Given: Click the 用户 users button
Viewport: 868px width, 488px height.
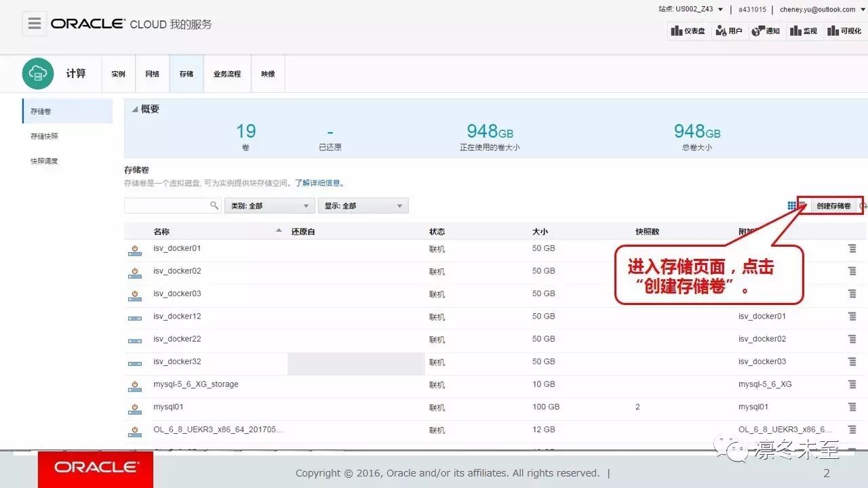Looking at the screenshot, I should (x=729, y=30).
